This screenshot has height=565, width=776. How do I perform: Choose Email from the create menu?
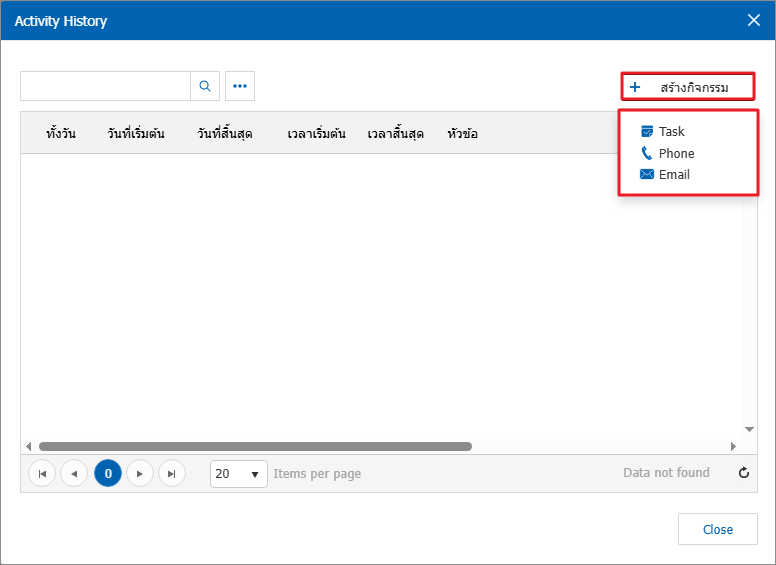coord(674,174)
